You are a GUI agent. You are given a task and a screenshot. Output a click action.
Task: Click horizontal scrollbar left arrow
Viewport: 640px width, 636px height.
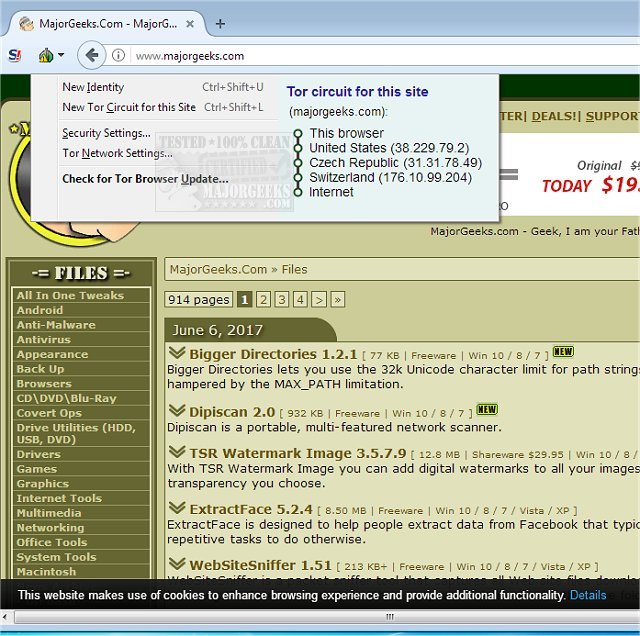(5, 616)
